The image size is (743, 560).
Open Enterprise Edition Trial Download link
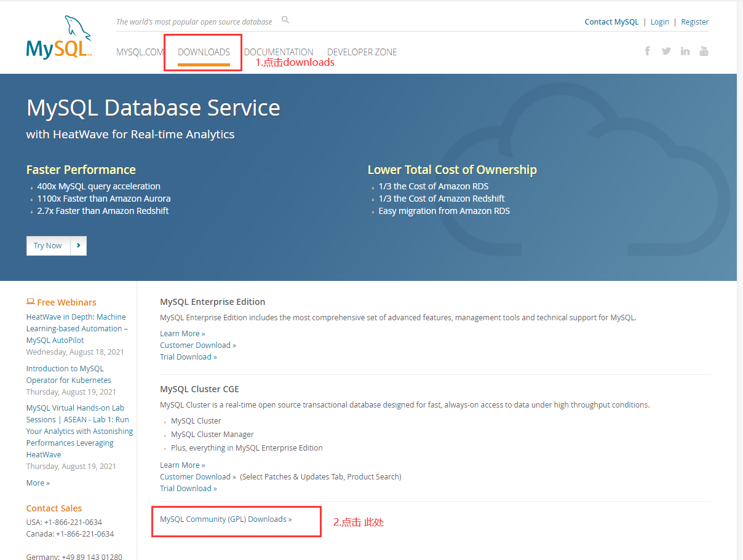coord(188,357)
